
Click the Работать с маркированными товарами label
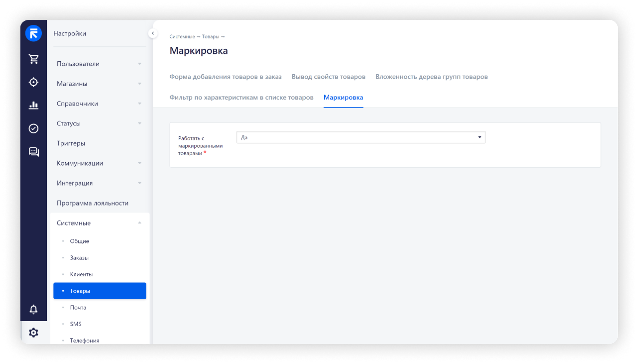pos(200,146)
